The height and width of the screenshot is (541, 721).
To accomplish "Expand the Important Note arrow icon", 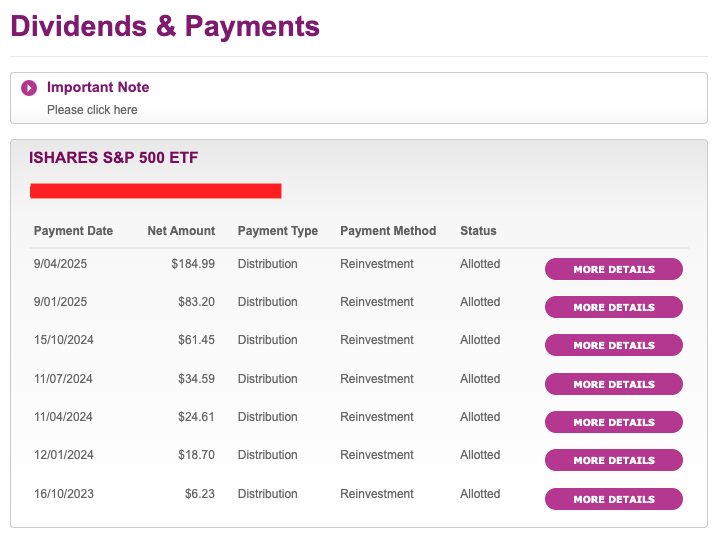I will [x=29, y=88].
